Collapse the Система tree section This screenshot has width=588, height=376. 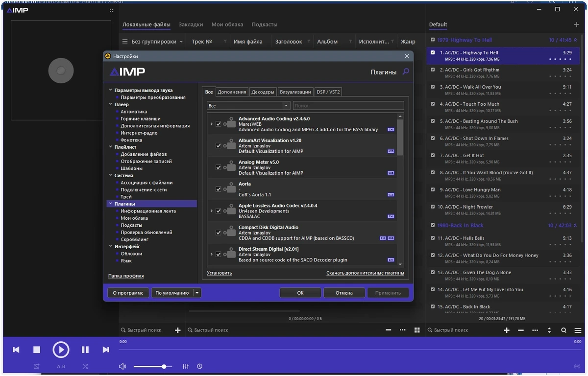click(110, 175)
